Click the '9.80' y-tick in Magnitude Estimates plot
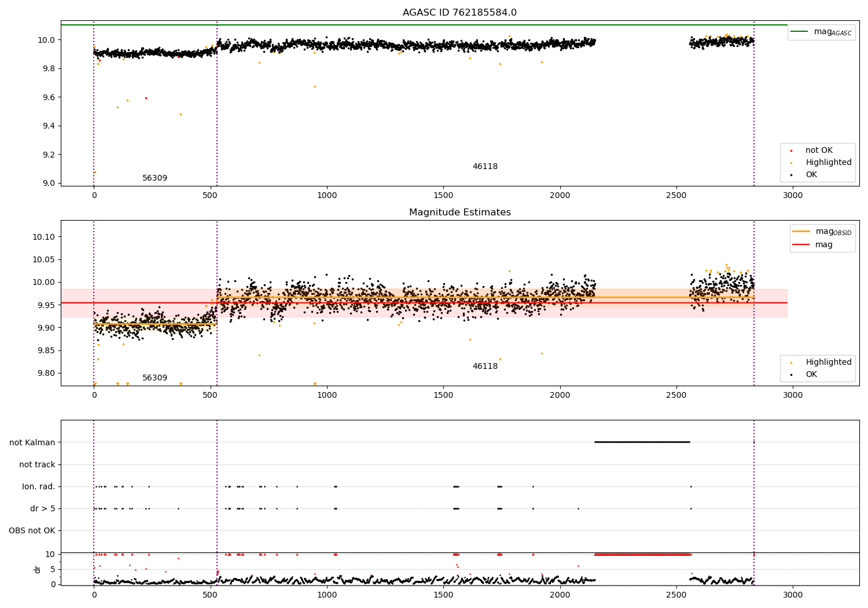The image size is (868, 608). coord(46,373)
